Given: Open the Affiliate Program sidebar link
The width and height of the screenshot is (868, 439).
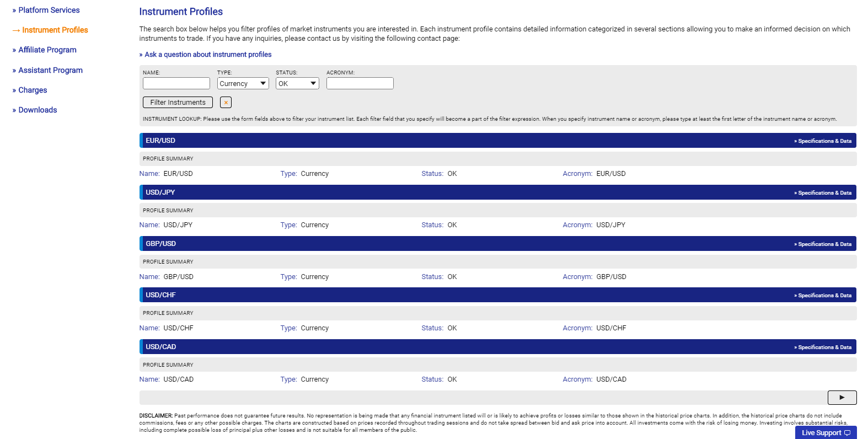Looking at the screenshot, I should click(x=47, y=50).
